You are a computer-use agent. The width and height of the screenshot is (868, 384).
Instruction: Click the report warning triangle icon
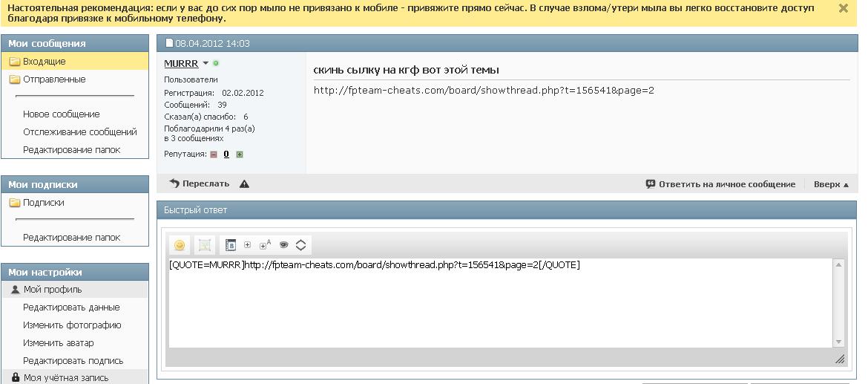tap(244, 184)
